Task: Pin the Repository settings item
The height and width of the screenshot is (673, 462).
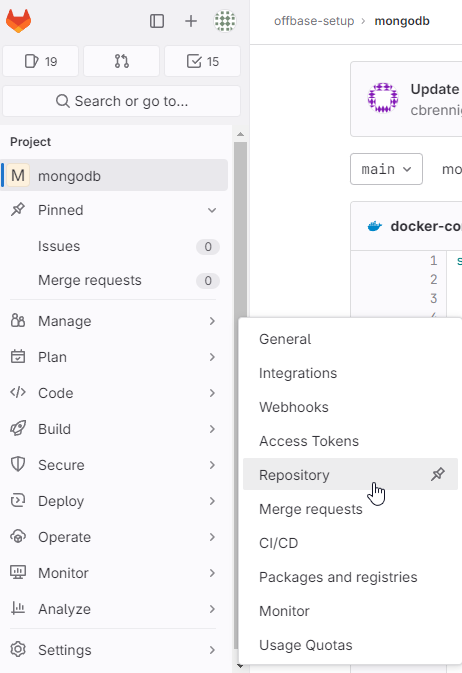Action: click(438, 474)
